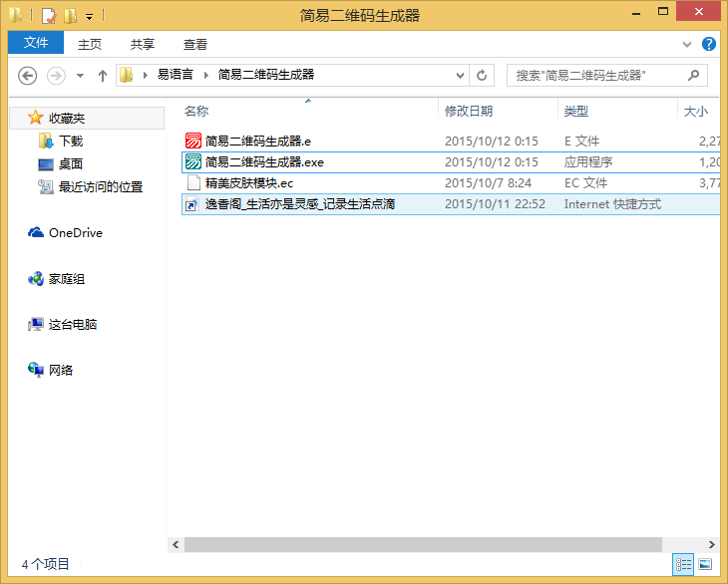
Task: Select 家庭组 in the navigation pane
Action: [x=67, y=279]
